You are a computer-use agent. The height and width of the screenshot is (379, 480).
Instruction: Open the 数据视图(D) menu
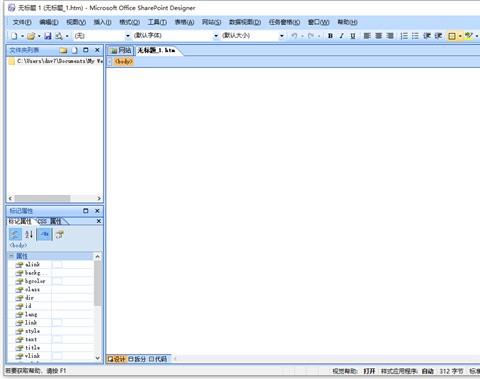coord(245,22)
